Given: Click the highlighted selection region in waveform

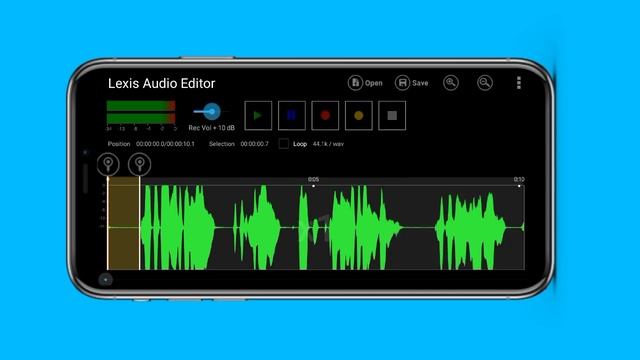Looking at the screenshot, I should (x=124, y=223).
